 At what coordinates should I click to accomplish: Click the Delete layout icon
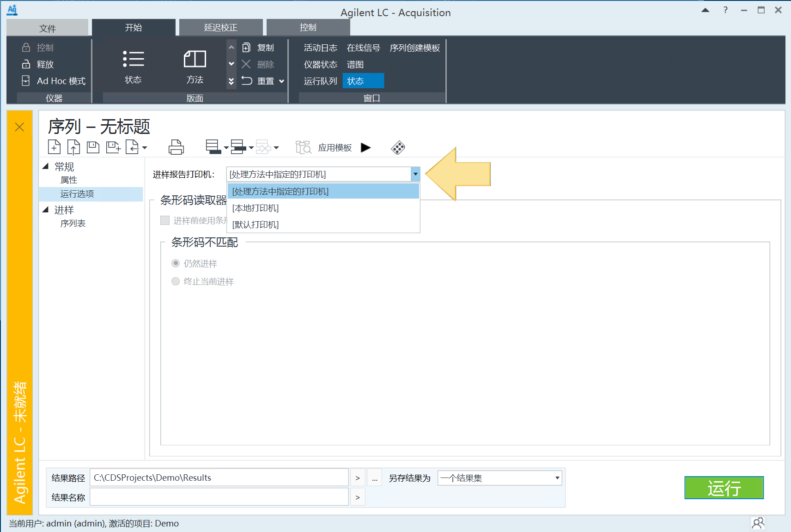coord(246,64)
